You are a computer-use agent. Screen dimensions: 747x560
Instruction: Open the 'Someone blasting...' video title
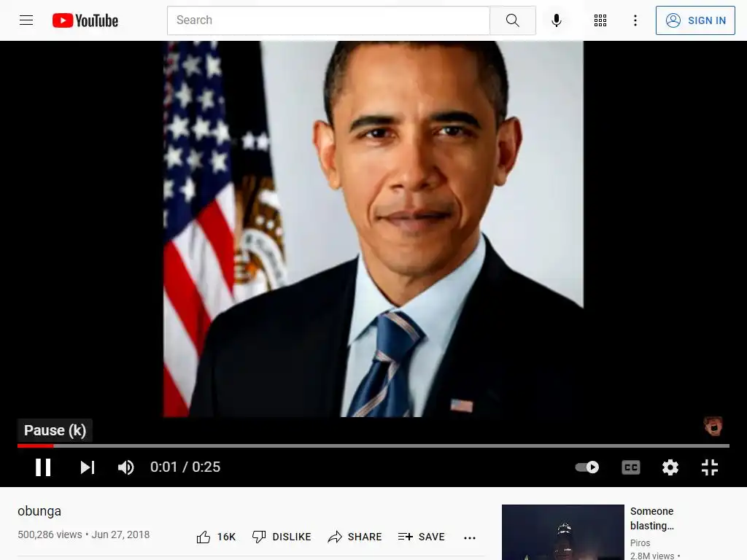pyautogui.click(x=651, y=518)
